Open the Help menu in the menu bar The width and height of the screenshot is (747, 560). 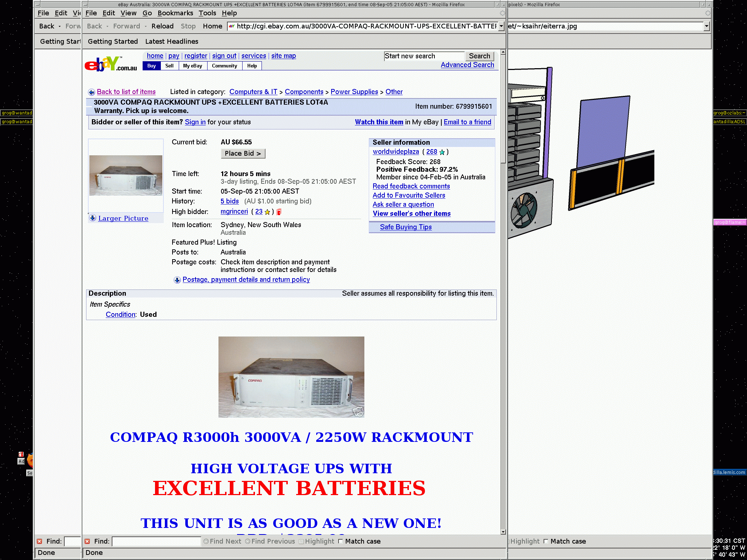point(229,13)
